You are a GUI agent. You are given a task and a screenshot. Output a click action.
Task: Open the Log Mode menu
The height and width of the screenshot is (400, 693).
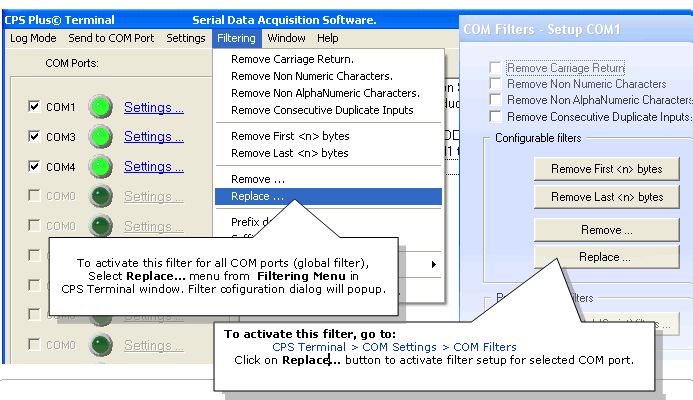[x=33, y=38]
